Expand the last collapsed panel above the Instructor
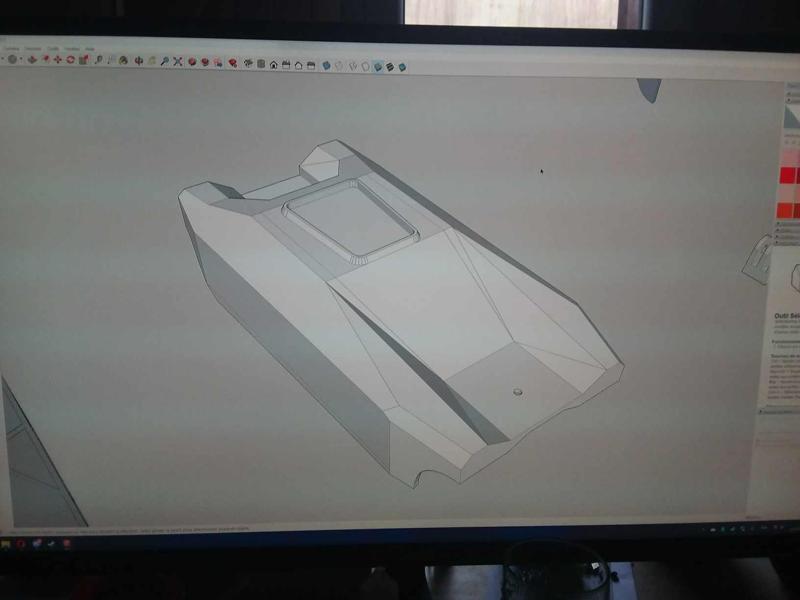The width and height of the screenshot is (800, 600). tap(787, 243)
